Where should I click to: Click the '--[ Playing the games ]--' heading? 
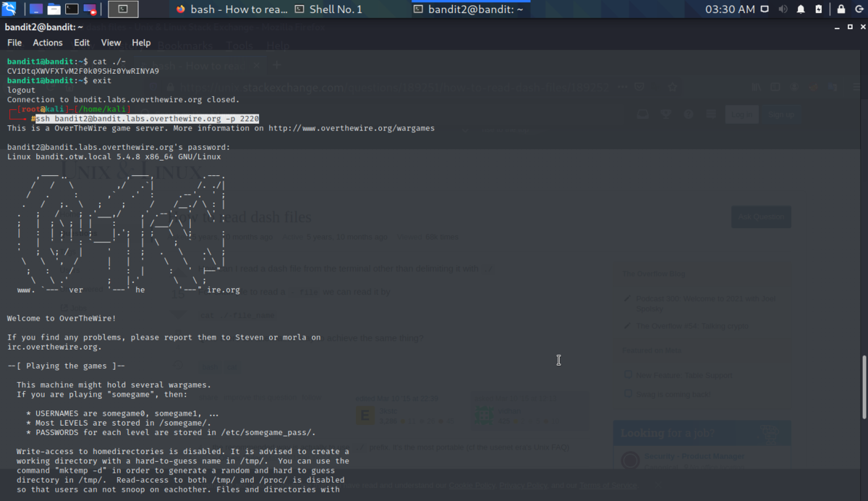[66, 366]
